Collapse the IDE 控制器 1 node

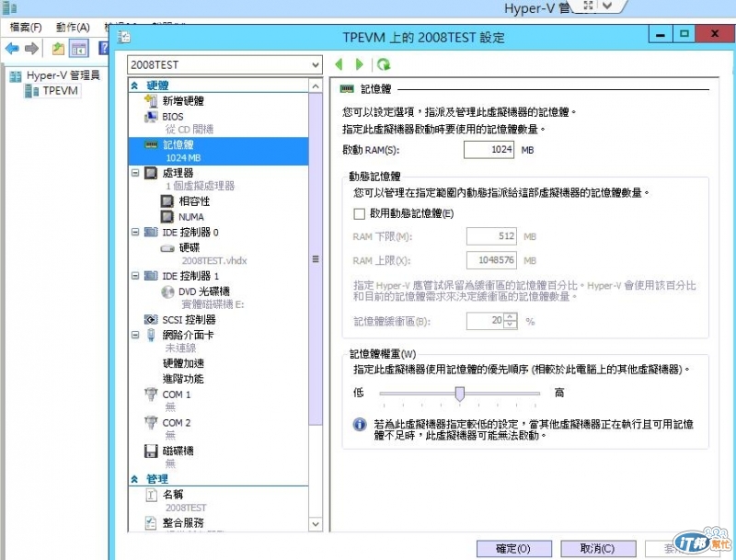point(135,276)
